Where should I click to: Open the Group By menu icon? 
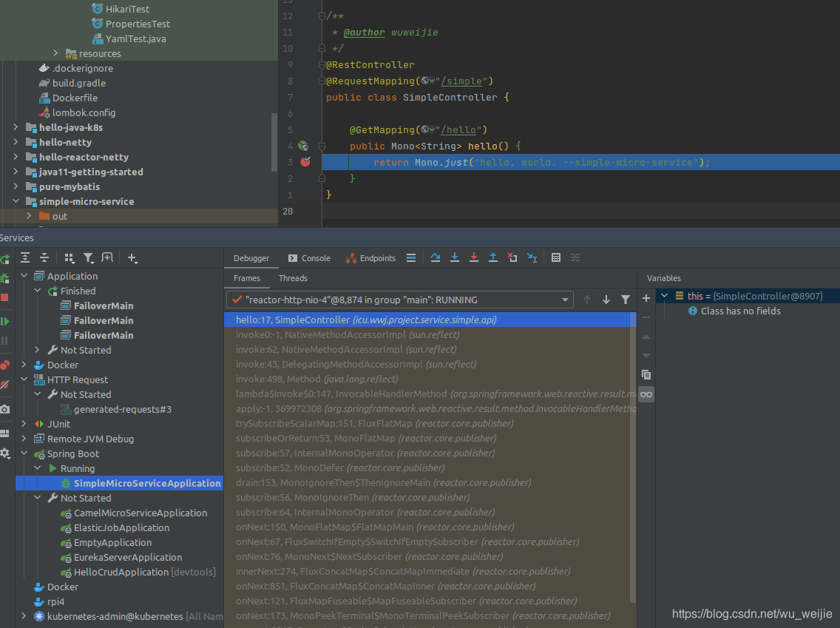click(69, 258)
